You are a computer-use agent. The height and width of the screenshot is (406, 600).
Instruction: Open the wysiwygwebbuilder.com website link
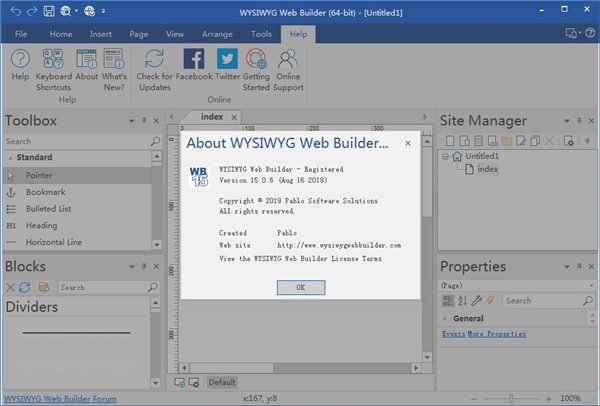339,245
